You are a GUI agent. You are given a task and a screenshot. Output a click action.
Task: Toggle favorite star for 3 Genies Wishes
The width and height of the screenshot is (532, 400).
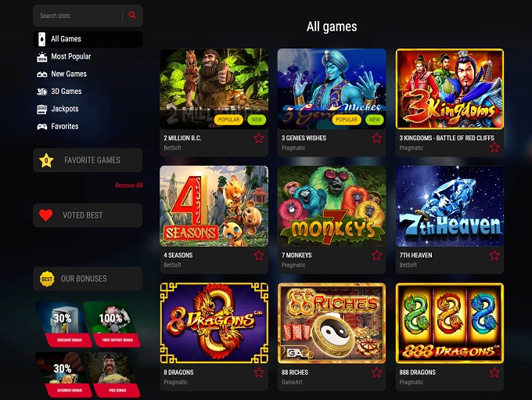pyautogui.click(x=376, y=139)
